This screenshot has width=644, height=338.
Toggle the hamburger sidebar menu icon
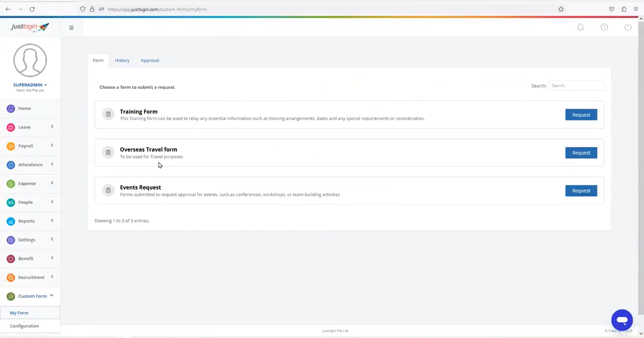click(71, 27)
